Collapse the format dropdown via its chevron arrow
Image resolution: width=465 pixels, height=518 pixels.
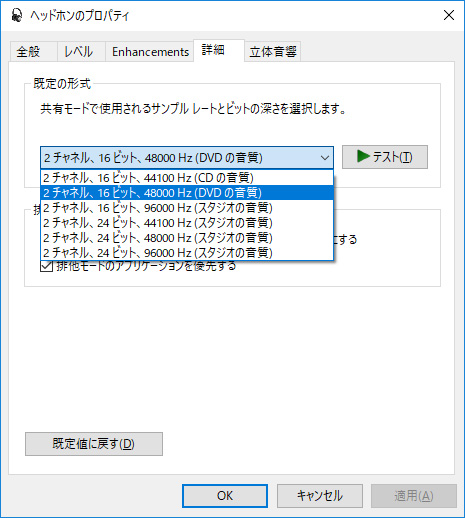click(324, 158)
